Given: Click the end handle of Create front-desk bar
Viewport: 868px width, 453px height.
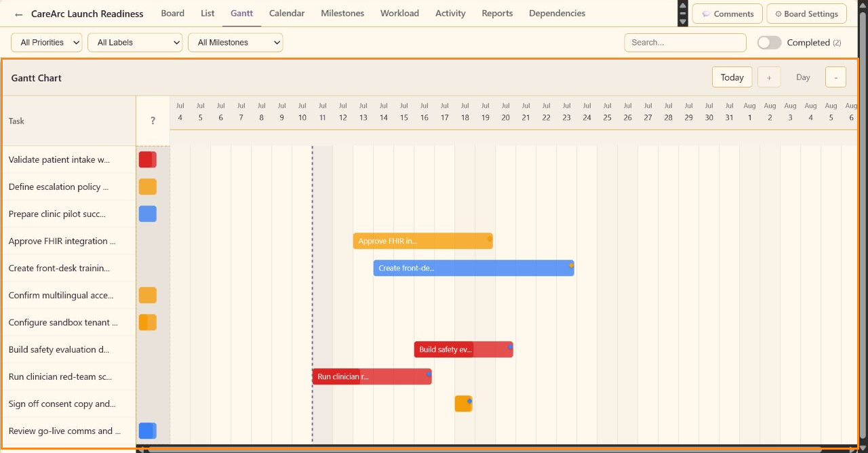Looking at the screenshot, I should (x=571, y=266).
